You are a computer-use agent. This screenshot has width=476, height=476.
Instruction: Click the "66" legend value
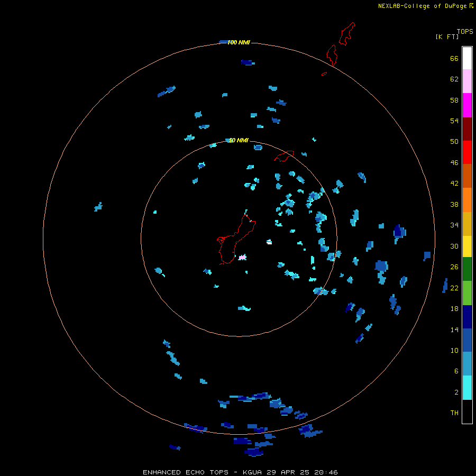(x=454, y=59)
